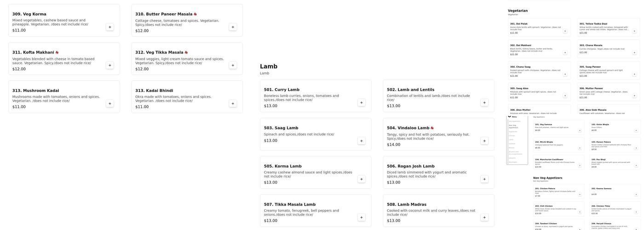This screenshot has height=230, width=644.
Task: Add Butter Paneer Masala using its plus button
Action: tap(233, 27)
